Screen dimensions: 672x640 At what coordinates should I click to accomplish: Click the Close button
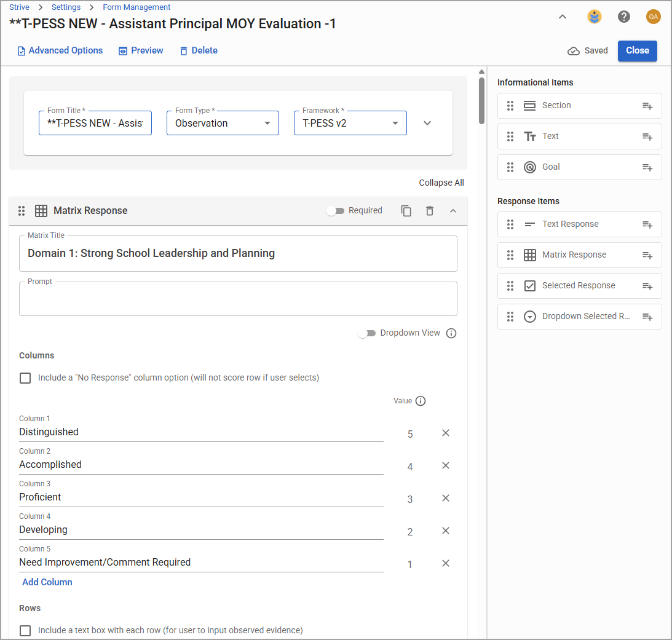[x=638, y=50]
